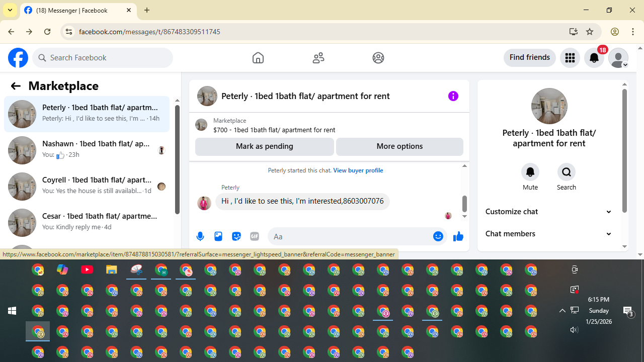
Task: Open the View buyer profile link
Action: click(358, 170)
